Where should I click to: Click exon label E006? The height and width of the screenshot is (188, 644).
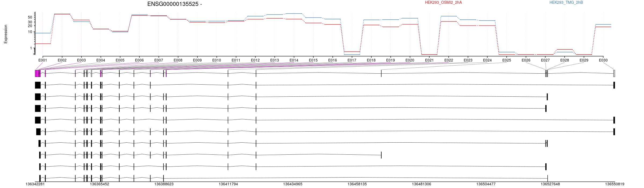[x=139, y=60]
